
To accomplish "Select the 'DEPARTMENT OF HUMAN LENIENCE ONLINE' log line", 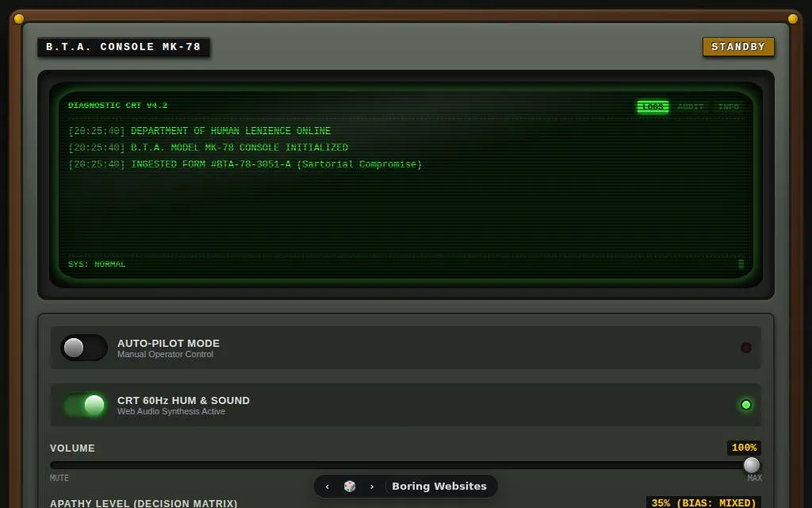I will 199,131.
